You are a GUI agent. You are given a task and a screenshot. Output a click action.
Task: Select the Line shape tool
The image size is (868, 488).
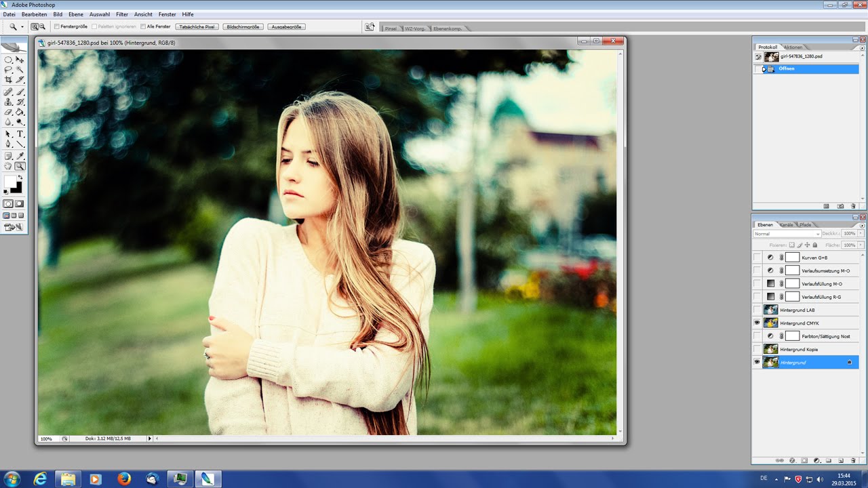click(x=20, y=144)
